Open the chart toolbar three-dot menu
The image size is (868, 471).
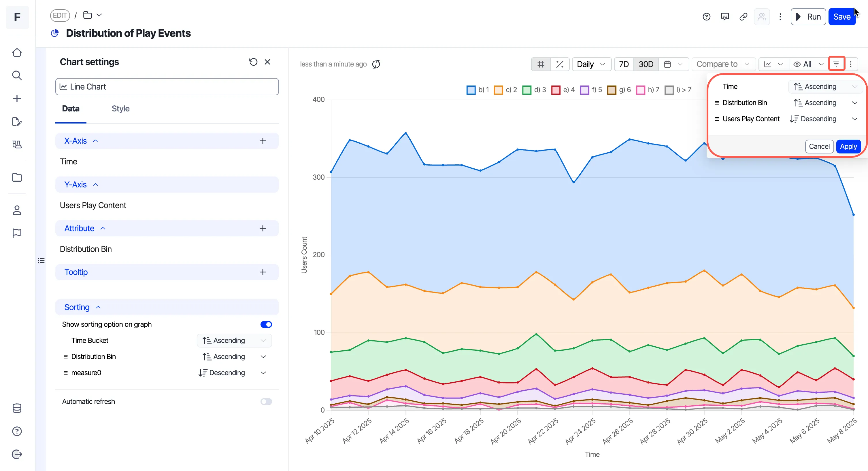850,64
